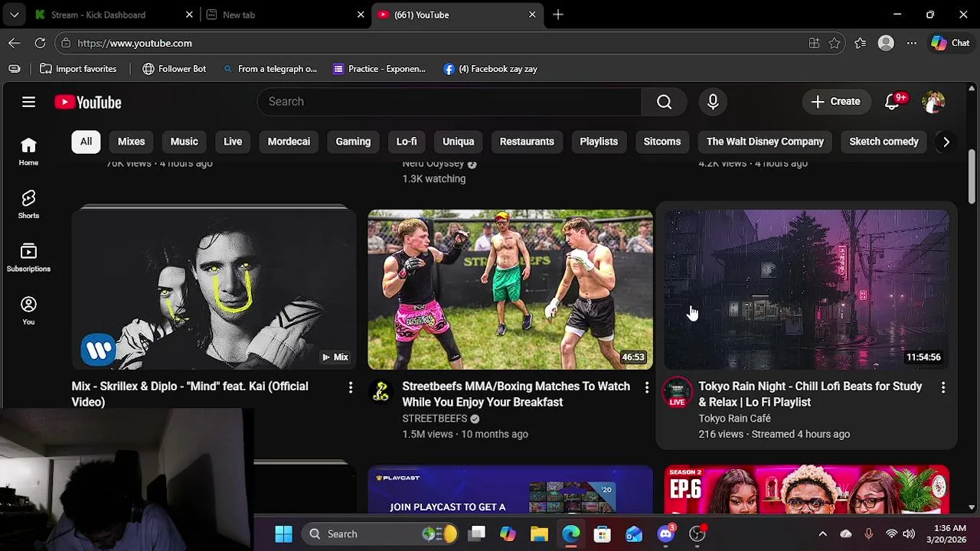Select the Sitcoms filter chip
The height and width of the screenshot is (551, 980).
click(662, 142)
